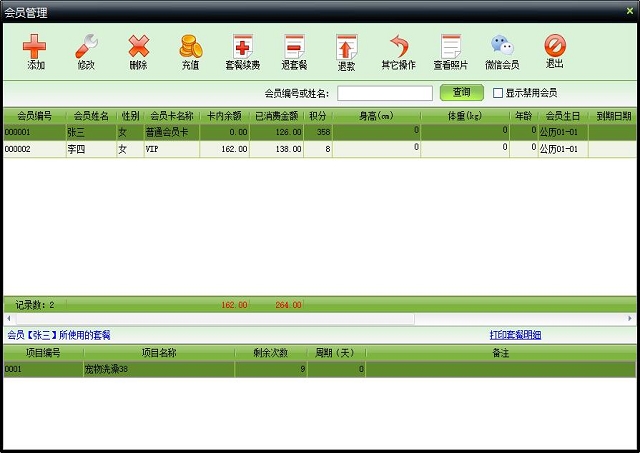Click the 退出 (Exit) icon
The height and width of the screenshot is (453, 640).
554,51
